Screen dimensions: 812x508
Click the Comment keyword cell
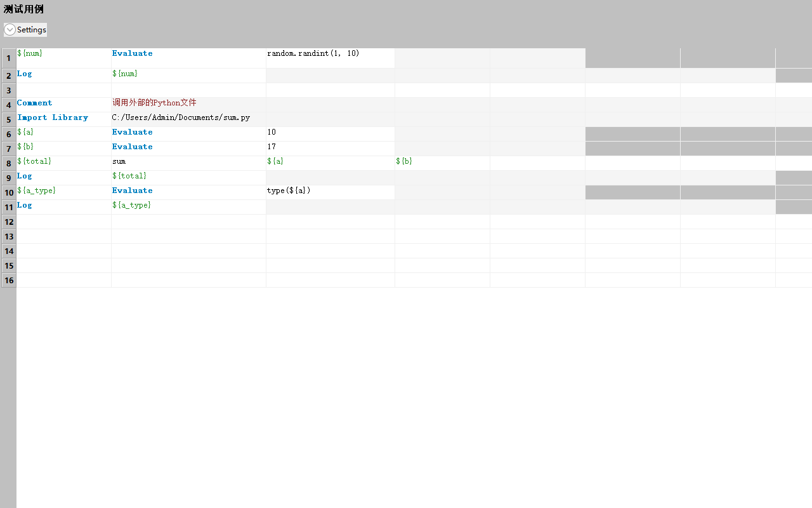click(63, 105)
